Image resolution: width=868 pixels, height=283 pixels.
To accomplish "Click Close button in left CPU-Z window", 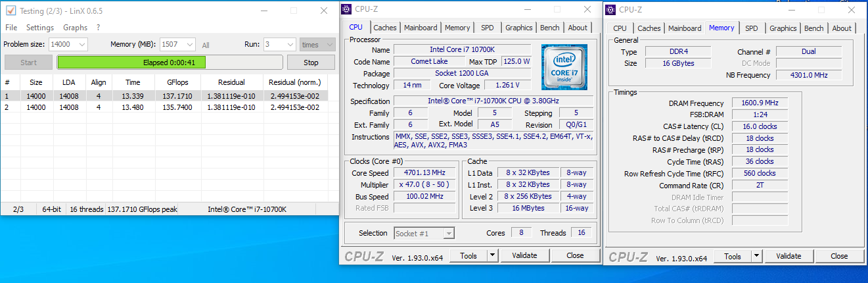I will 575,255.
